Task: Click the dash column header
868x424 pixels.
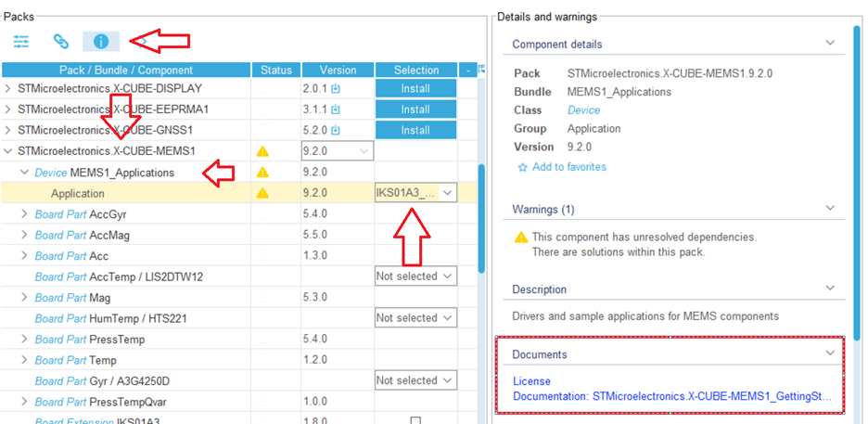Action: [x=467, y=70]
